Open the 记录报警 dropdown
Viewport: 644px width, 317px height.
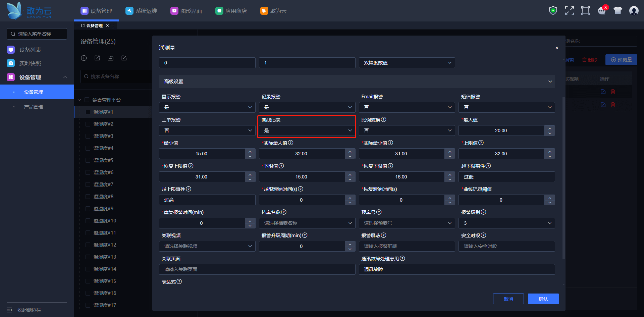[x=307, y=107]
